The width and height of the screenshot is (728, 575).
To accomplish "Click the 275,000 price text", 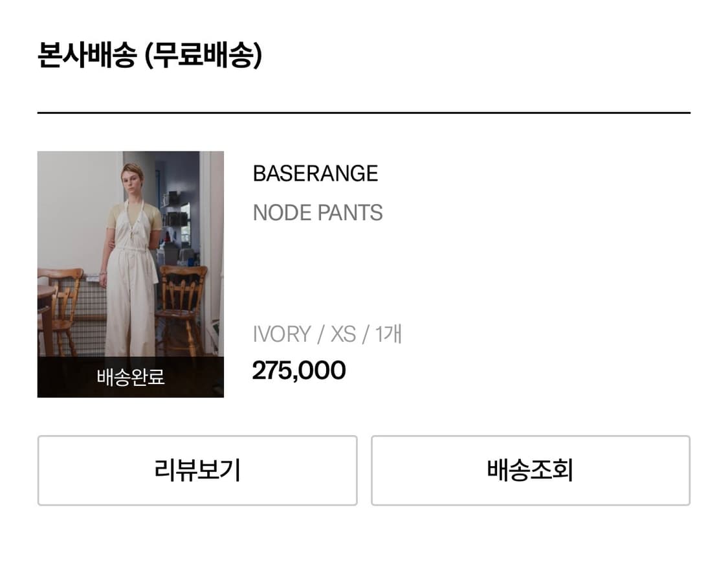I will [x=299, y=370].
